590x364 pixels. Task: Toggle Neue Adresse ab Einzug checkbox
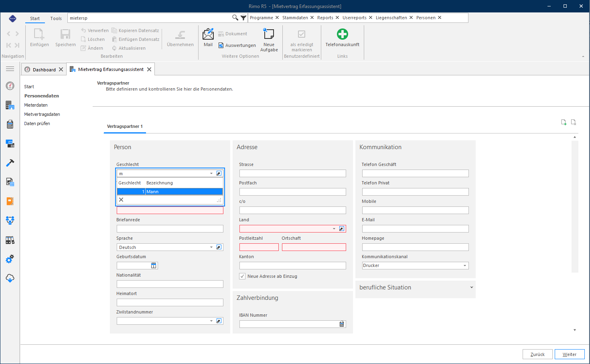(242, 276)
